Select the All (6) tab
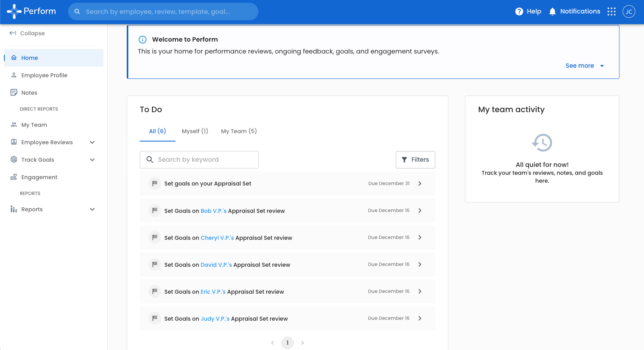This screenshot has width=644, height=350. pyautogui.click(x=158, y=131)
